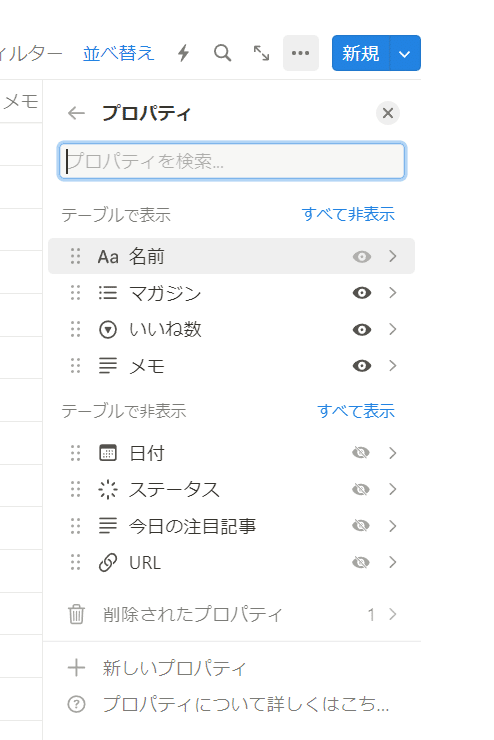Image resolution: width=494 pixels, height=740 pixels.
Task: Click the lightning bolt automation icon
Action: 183,53
